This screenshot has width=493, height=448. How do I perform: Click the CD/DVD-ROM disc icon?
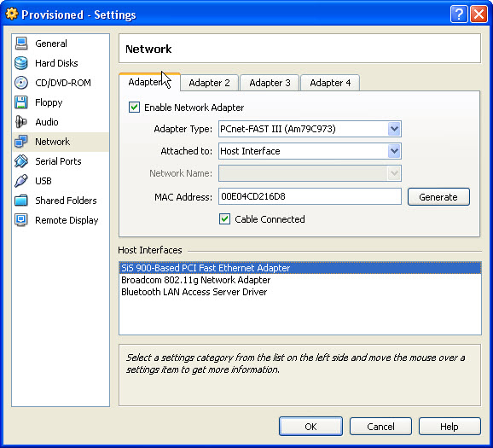(x=21, y=83)
